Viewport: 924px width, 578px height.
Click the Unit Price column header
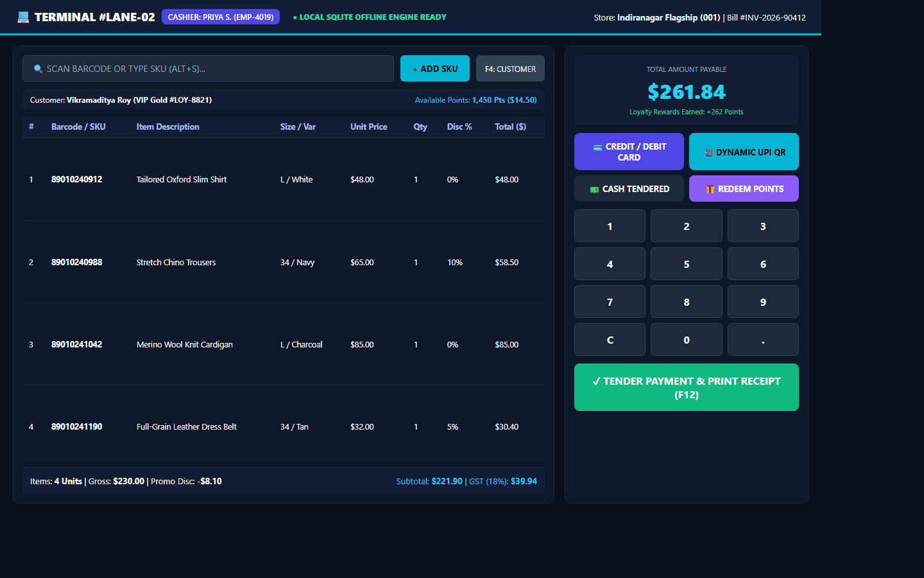click(369, 127)
